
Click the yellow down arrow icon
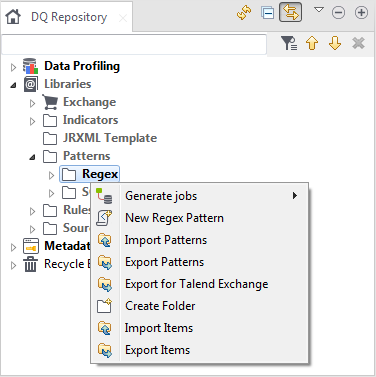[335, 43]
